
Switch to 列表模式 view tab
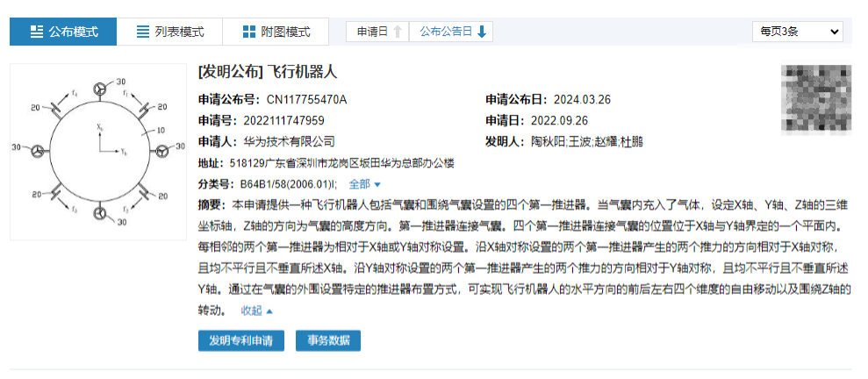click(x=170, y=32)
